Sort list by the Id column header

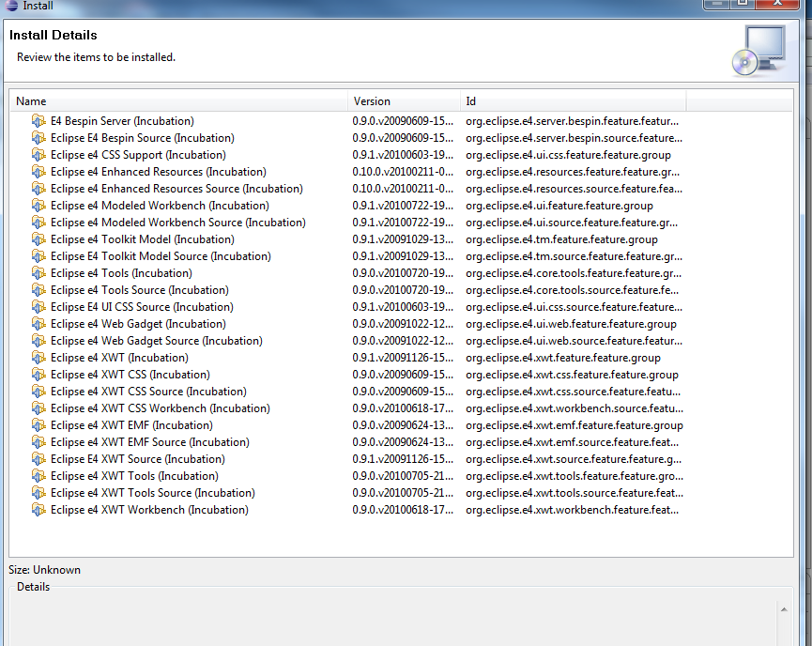pyautogui.click(x=574, y=101)
